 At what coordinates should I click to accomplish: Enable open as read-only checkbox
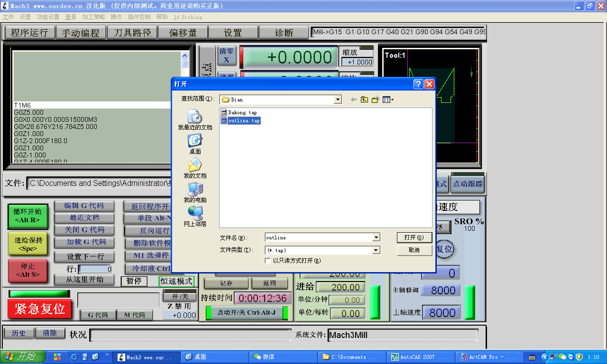[268, 261]
